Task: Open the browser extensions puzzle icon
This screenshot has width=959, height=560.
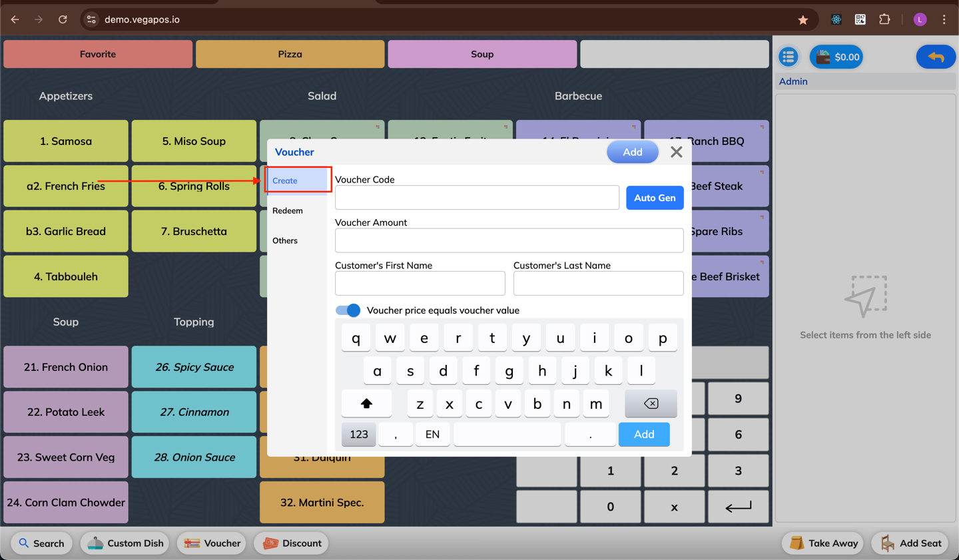Action: pyautogui.click(x=884, y=19)
